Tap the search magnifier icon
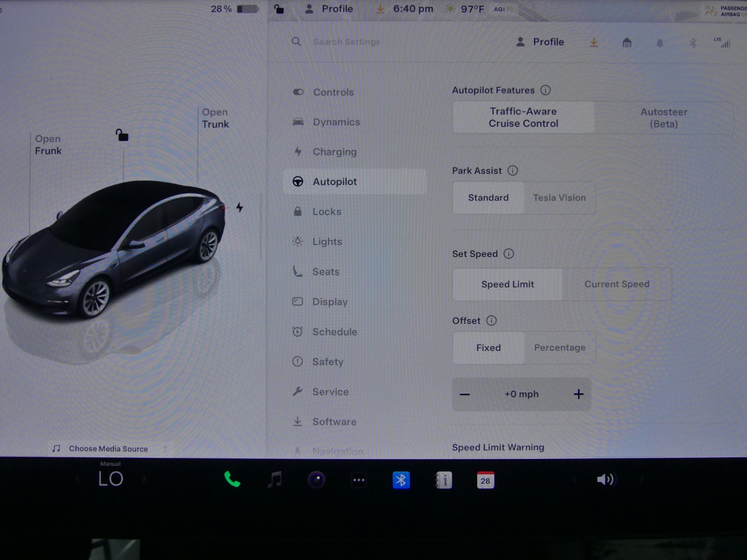The height and width of the screenshot is (560, 747). coord(296,41)
